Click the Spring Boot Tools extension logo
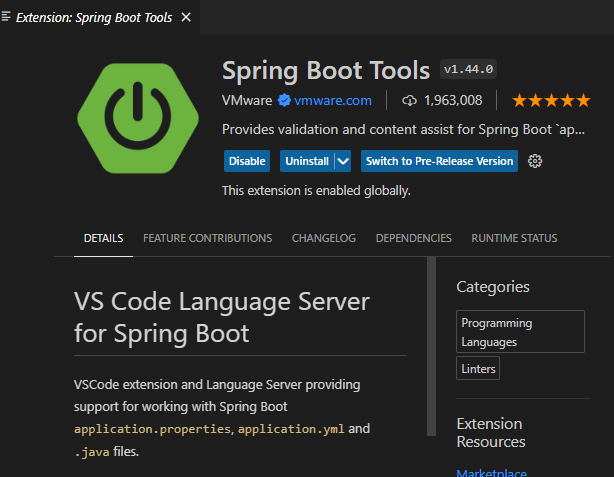This screenshot has height=477, width=614. coord(138,118)
